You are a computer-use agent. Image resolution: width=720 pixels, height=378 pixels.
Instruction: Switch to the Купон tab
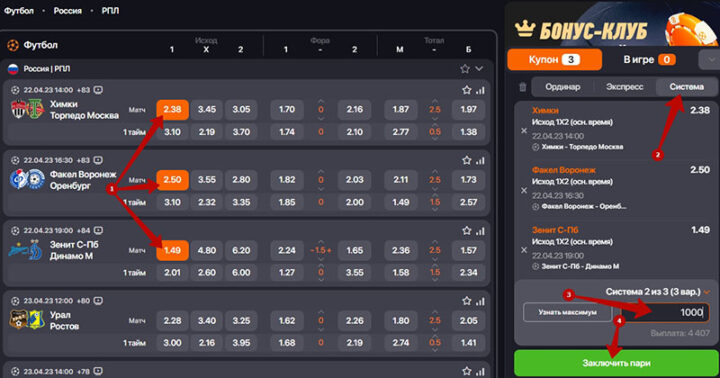pos(555,60)
